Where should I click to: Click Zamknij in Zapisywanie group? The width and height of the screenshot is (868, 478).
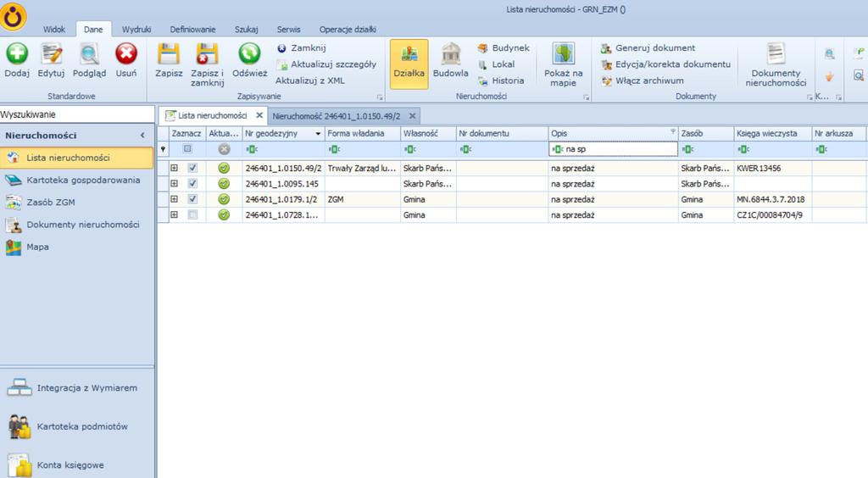pos(301,48)
